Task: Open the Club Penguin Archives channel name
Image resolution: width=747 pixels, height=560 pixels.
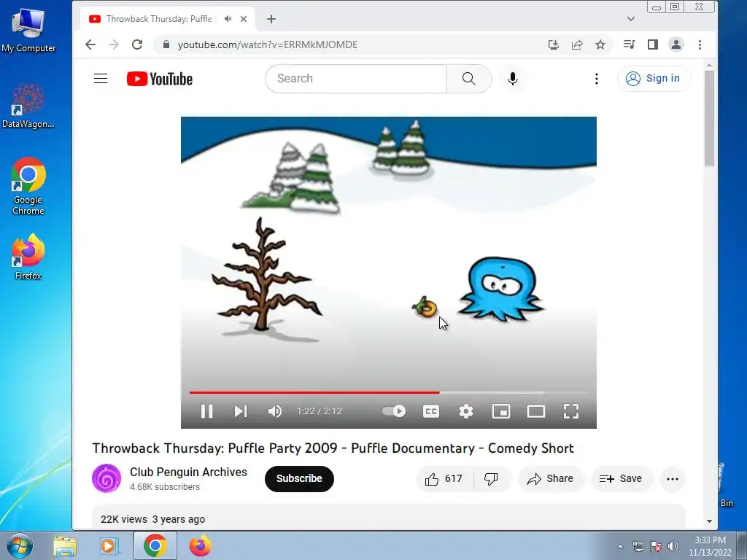Action: (189, 472)
